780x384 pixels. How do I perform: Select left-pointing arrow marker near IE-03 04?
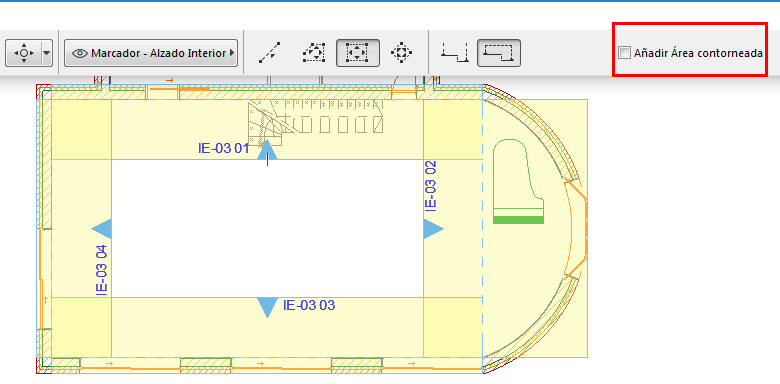pyautogui.click(x=101, y=229)
